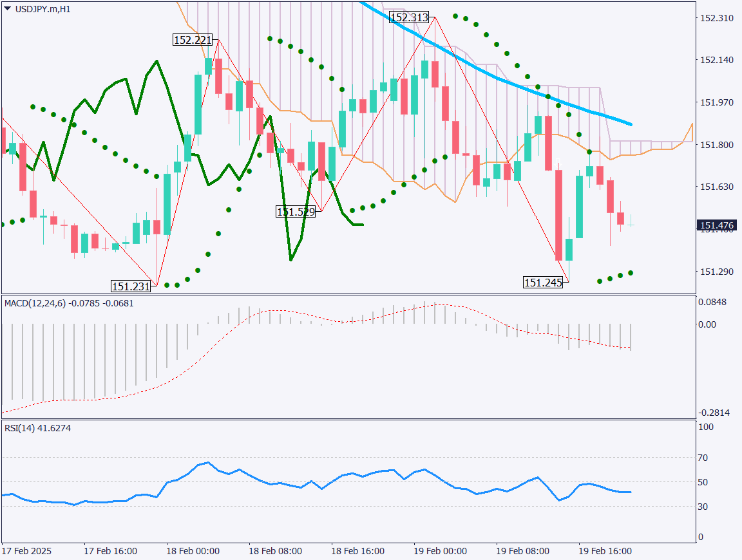The image size is (742, 560).
Task: Click the 152.221 swing high label
Action: (193, 40)
